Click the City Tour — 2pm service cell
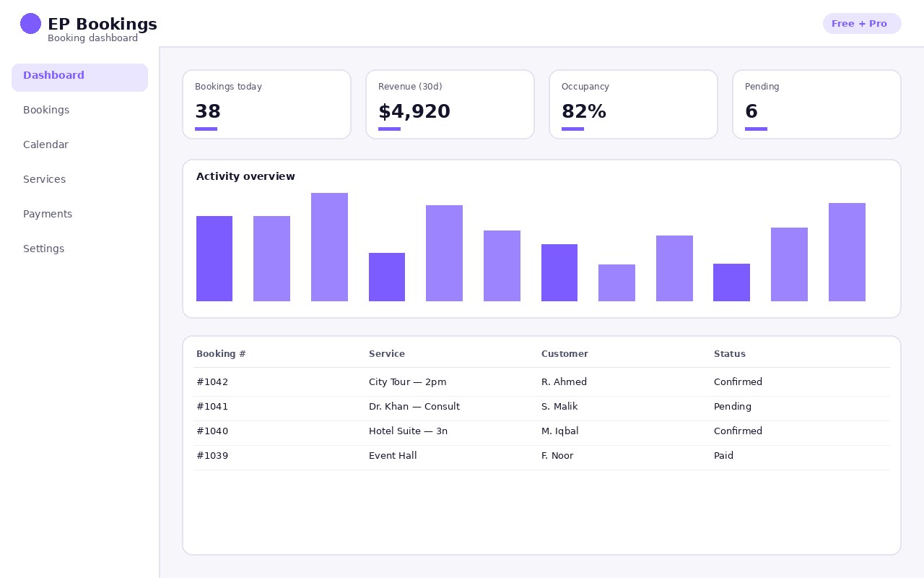The height and width of the screenshot is (578, 924). [x=408, y=382]
